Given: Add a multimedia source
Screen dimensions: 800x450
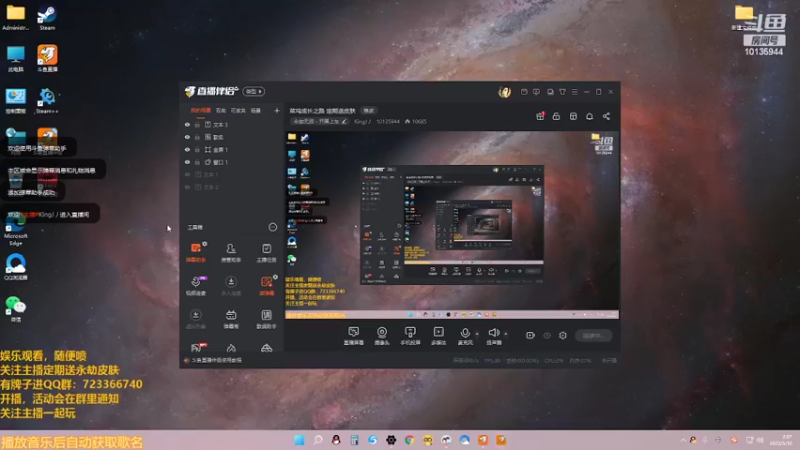Looking at the screenshot, I should (x=438, y=336).
